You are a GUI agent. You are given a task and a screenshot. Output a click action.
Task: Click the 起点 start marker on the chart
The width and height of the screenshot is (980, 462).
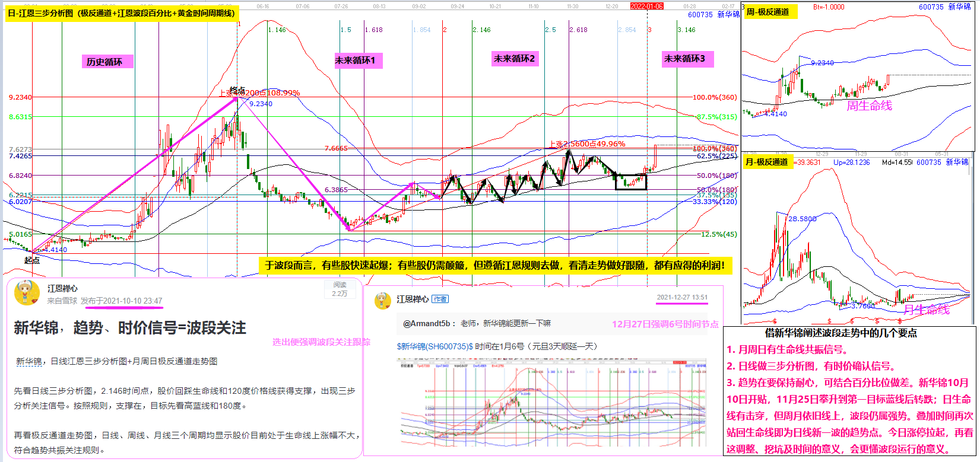click(31, 260)
